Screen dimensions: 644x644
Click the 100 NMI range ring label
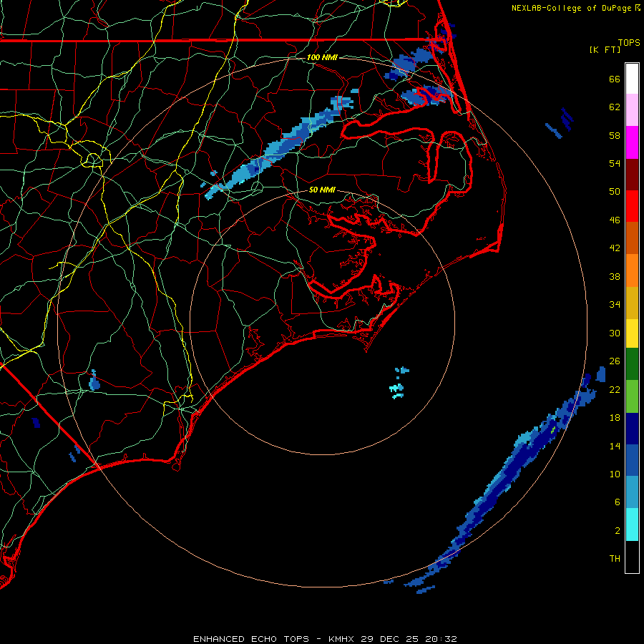(x=322, y=57)
